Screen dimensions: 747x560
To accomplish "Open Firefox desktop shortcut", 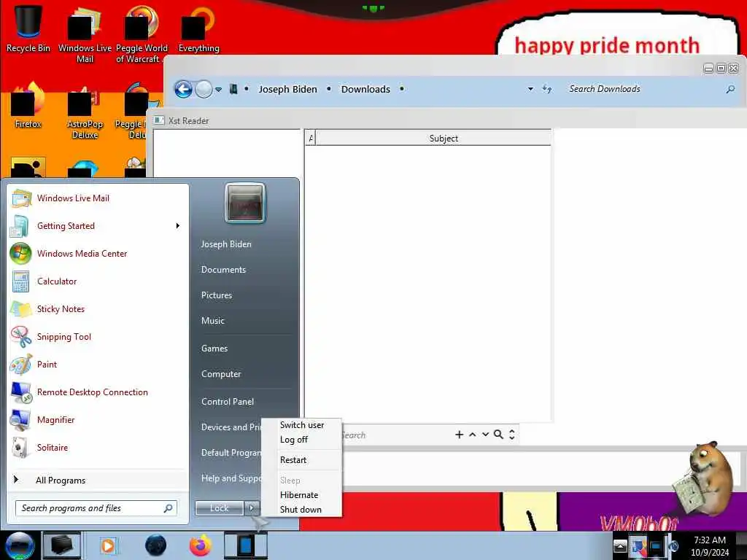I will click(28, 106).
